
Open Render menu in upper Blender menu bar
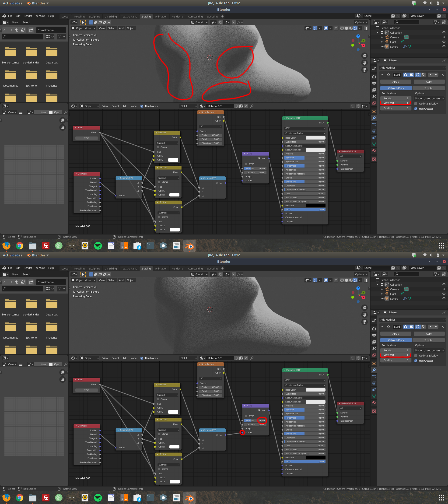point(28,16)
